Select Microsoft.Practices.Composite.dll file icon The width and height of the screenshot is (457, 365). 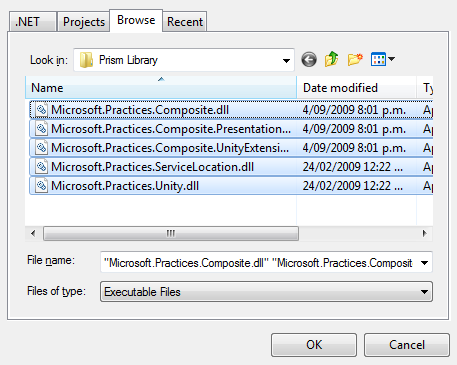pyautogui.click(x=41, y=110)
